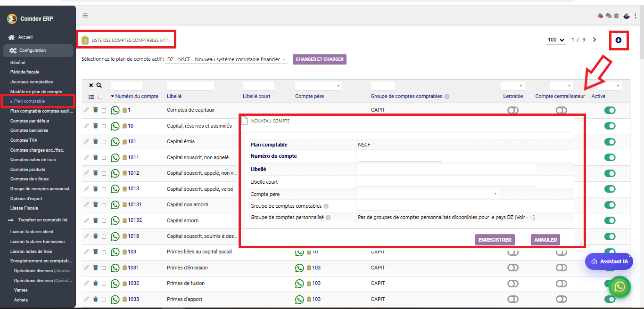Sort by the Libellé column header
This screenshot has height=309, width=644.
pyautogui.click(x=174, y=96)
